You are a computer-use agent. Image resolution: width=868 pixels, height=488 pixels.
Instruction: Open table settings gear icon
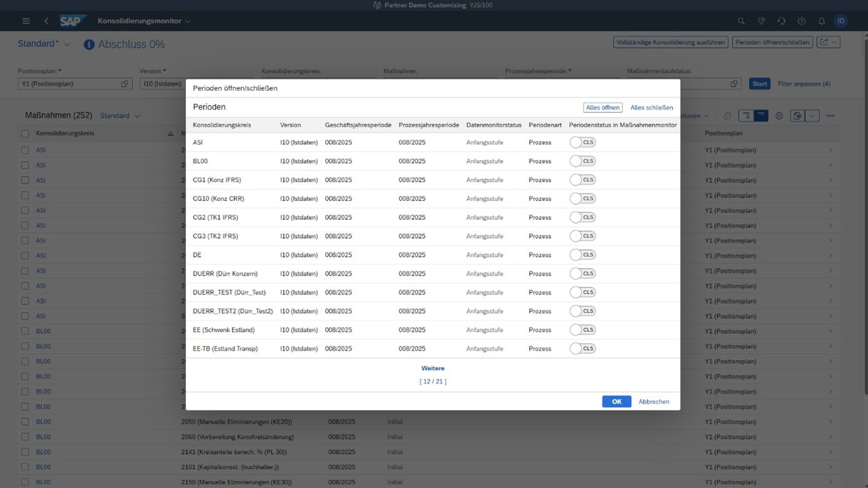(x=779, y=116)
